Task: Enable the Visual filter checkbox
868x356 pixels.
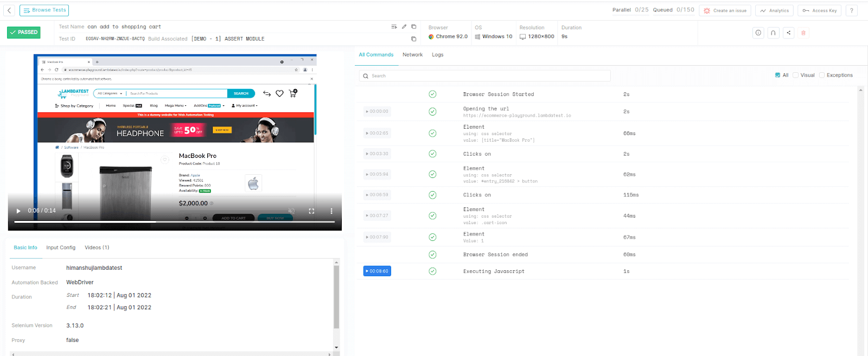Action: tap(795, 75)
